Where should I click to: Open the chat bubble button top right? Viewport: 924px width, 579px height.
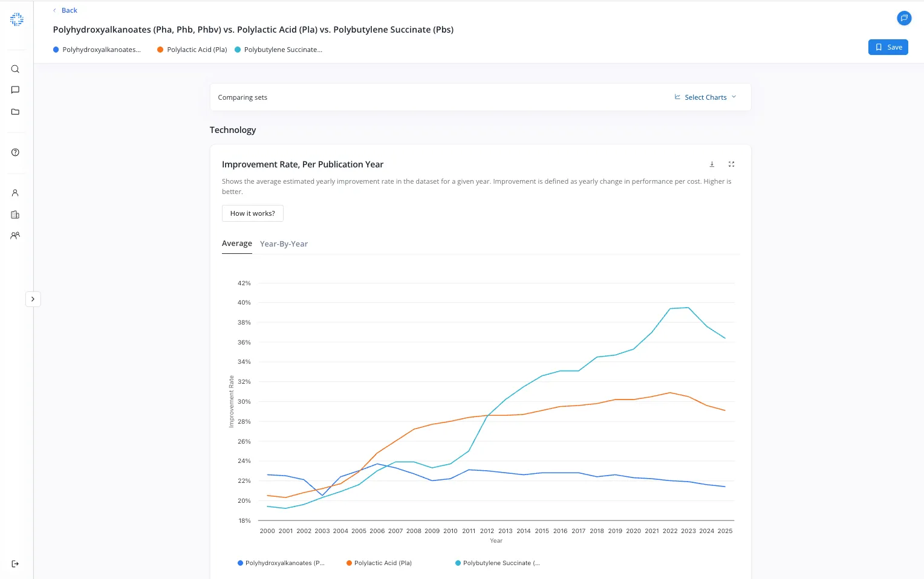point(904,18)
